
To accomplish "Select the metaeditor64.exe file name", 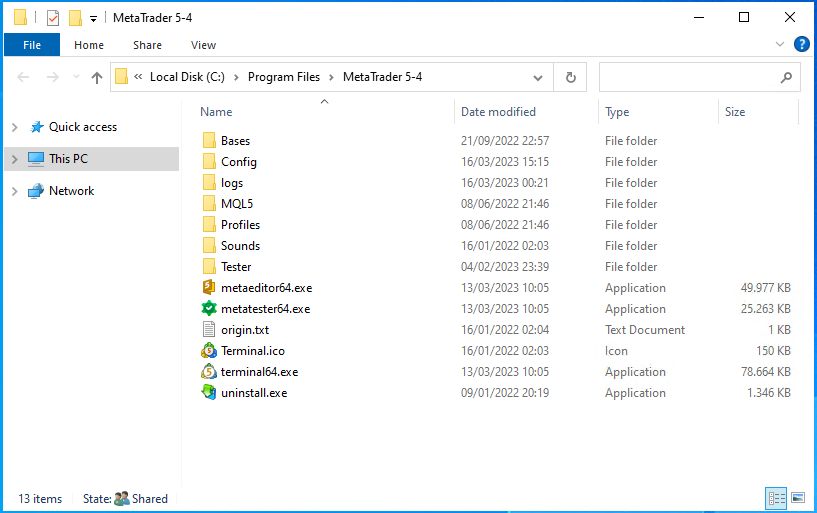I will pos(266,288).
